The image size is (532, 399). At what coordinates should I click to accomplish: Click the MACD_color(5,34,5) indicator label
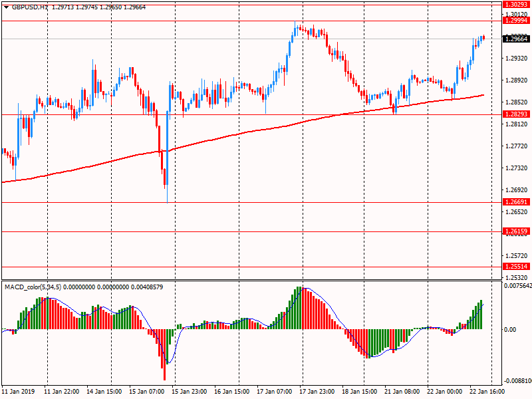coord(33,287)
